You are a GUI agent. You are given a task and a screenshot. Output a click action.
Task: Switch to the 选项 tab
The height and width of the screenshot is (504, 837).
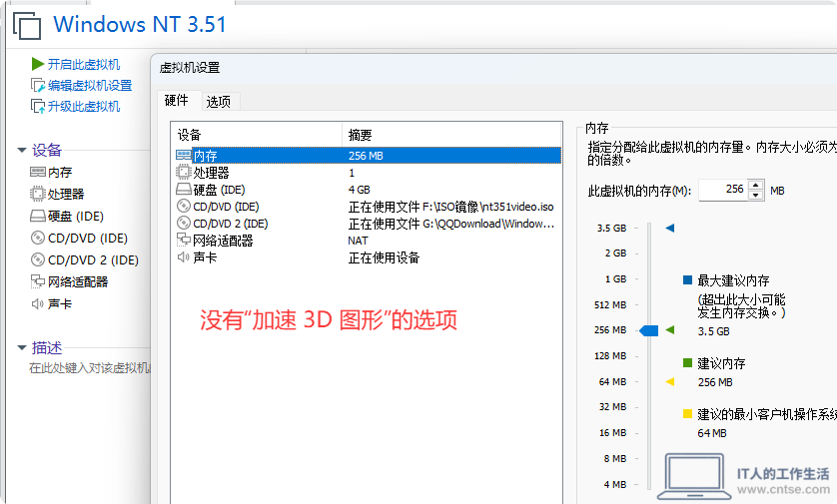coord(219,102)
